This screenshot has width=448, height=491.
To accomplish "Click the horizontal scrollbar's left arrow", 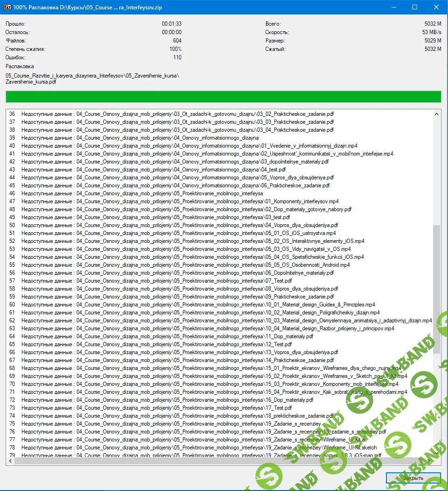I will [x=10, y=461].
